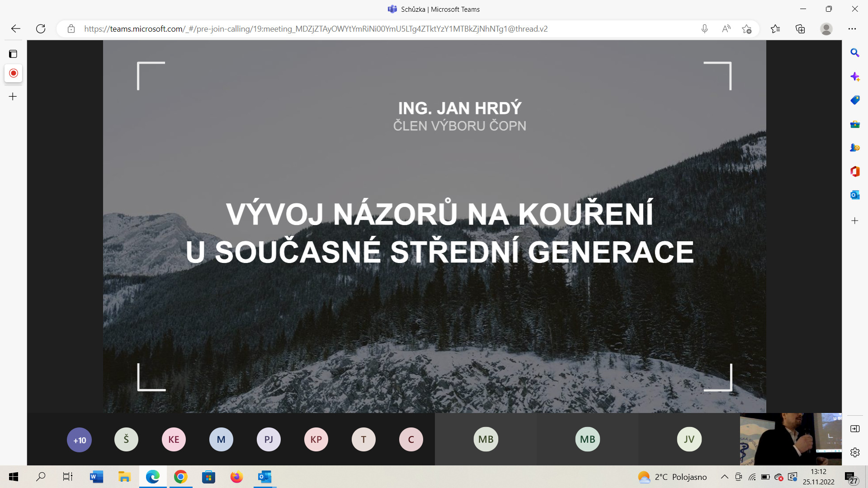Viewport: 868px width, 488px height.
Task: Select participant avatar M
Action: click(221, 439)
